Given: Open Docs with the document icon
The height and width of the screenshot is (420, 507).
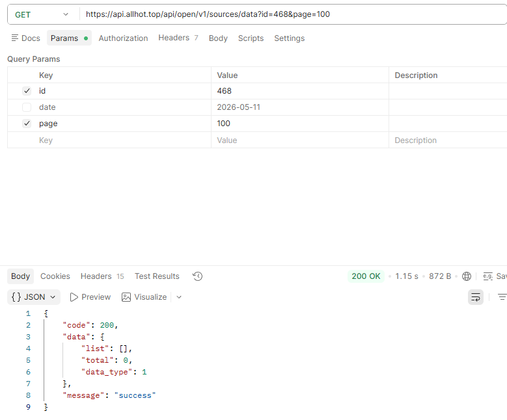Looking at the screenshot, I should [15, 38].
